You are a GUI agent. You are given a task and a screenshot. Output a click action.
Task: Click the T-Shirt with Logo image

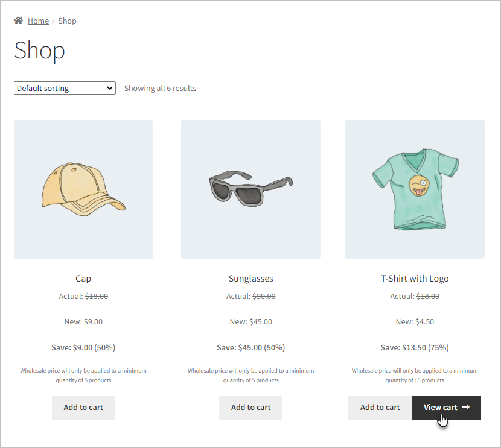click(x=415, y=189)
